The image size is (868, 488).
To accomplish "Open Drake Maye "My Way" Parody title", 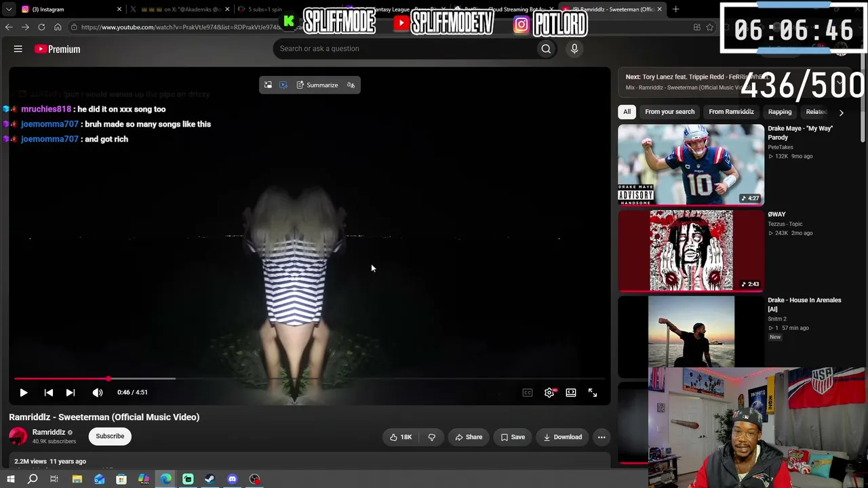I will [x=800, y=133].
